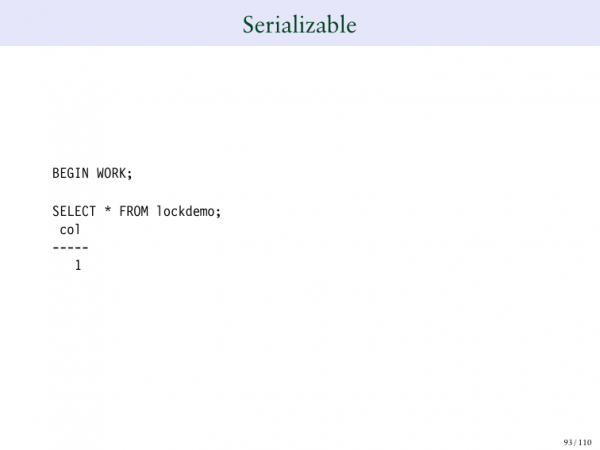600x450 pixels.
Task: Click the dashed separator under col
Action: (x=70, y=247)
